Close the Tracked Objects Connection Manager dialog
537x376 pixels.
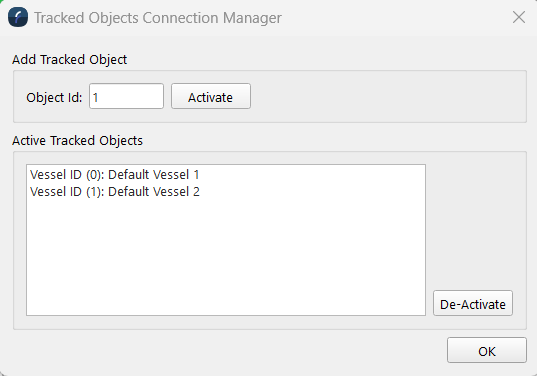pyautogui.click(x=519, y=17)
